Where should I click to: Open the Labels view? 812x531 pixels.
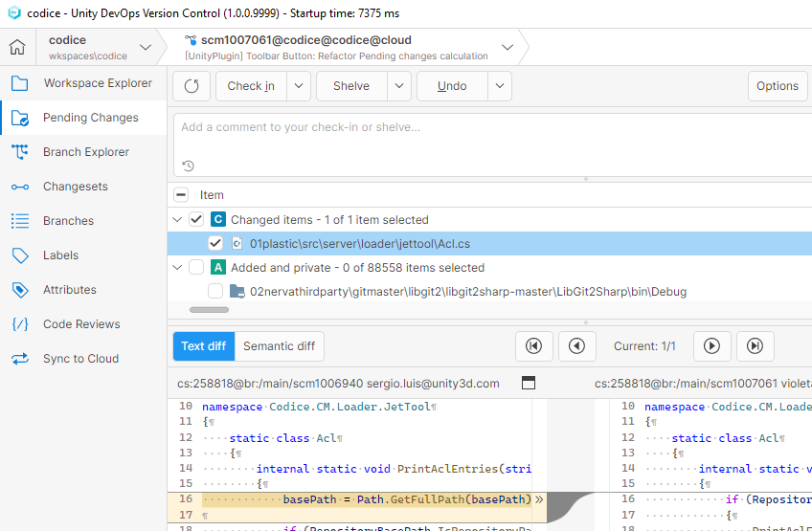coord(83,255)
